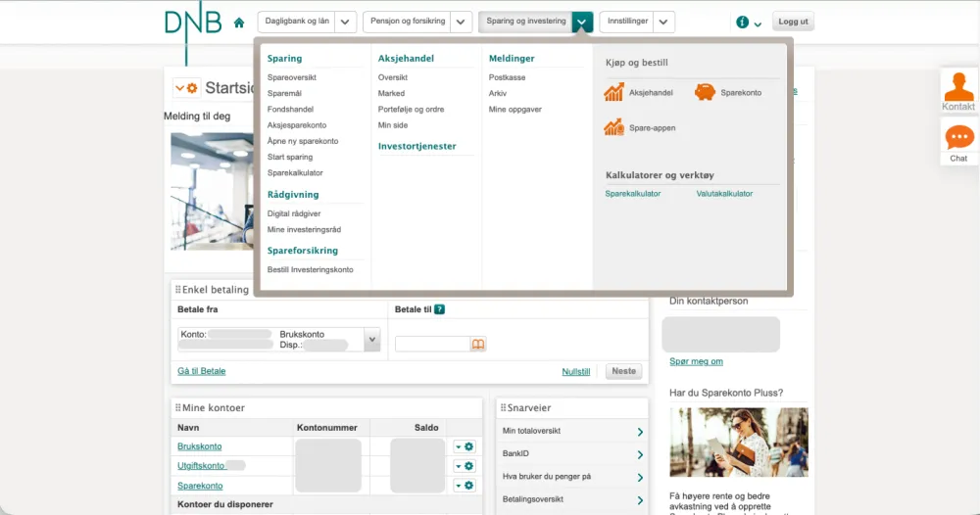980x515 pixels.
Task: Click the Logg ut button
Action: click(793, 22)
